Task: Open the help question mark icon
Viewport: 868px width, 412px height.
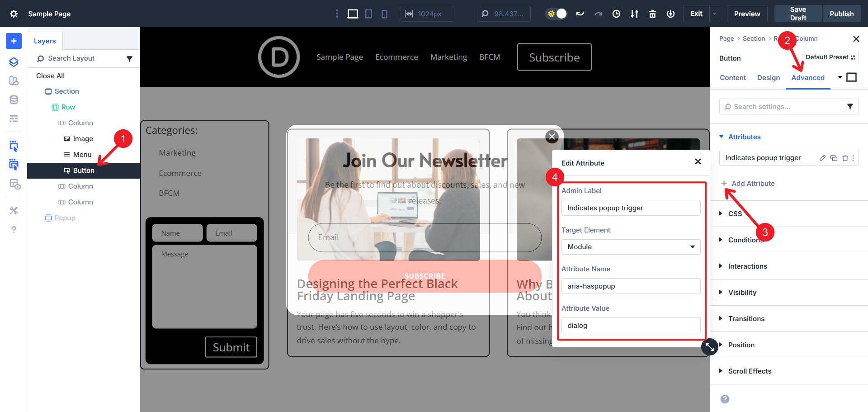Action: 13,229
